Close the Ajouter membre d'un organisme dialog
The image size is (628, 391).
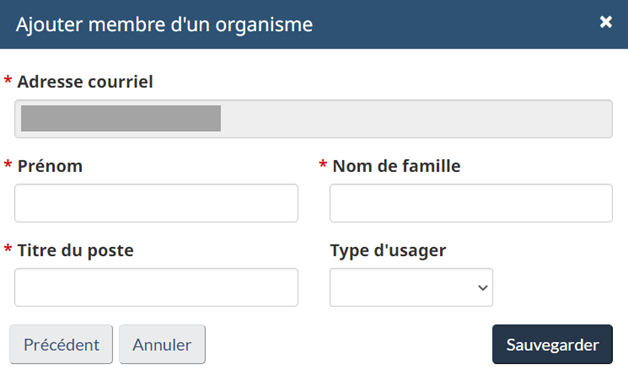click(x=606, y=22)
